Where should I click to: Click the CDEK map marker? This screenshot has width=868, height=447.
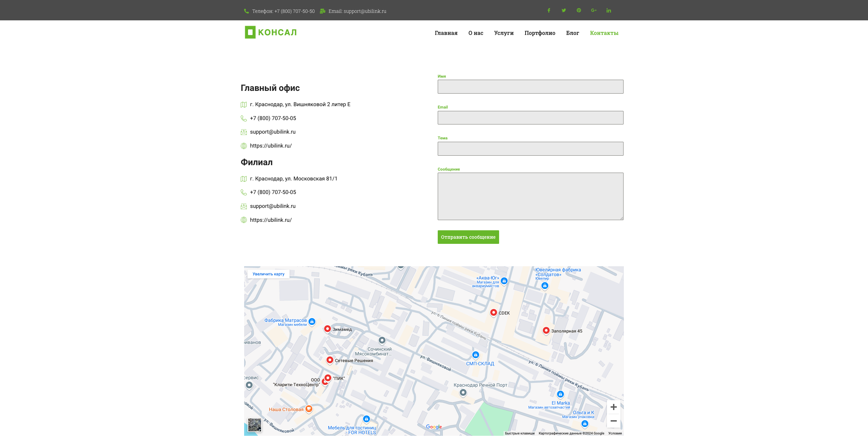click(494, 312)
